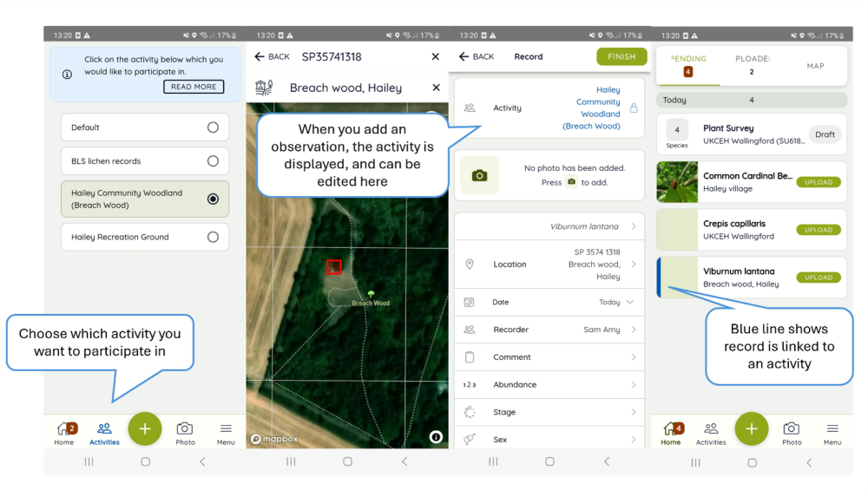Image resolution: width=868 pixels, height=490 pixels.
Task: Upload the Common Cardinal Beetle record
Action: click(819, 182)
